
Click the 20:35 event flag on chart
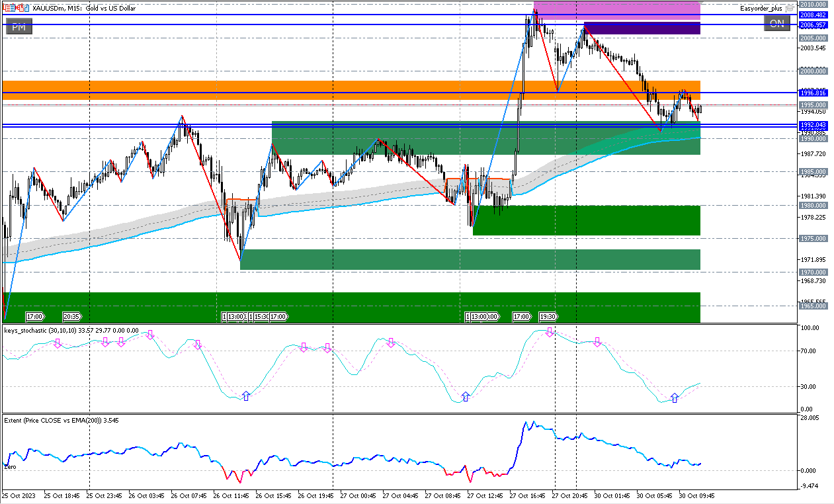click(71, 317)
